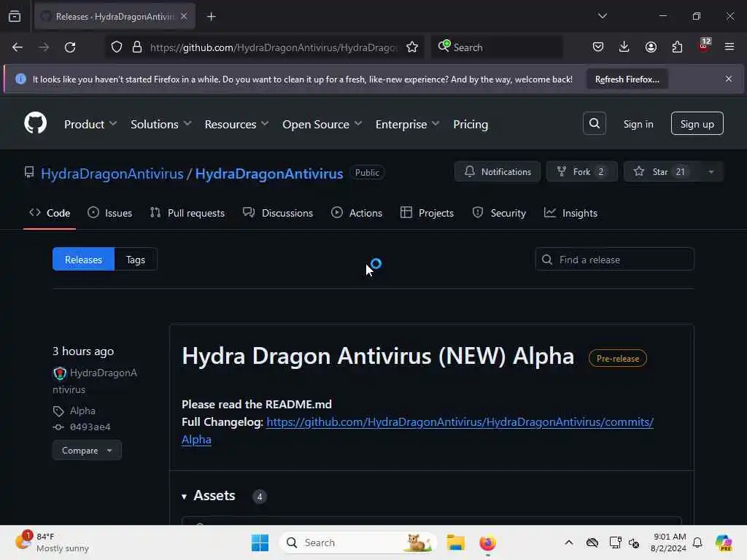Screen dimensions: 747x560
Task: Open the weather widget showing 84°F
Action: click(x=53, y=542)
